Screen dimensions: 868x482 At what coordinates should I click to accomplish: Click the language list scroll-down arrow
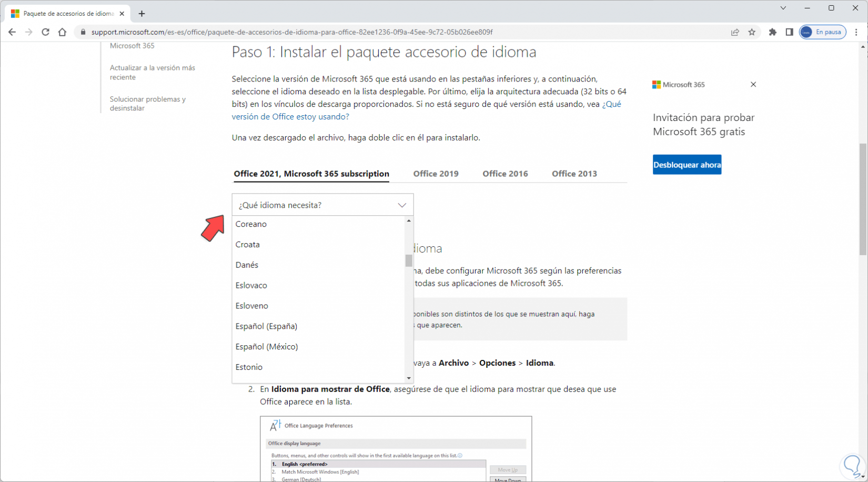(x=409, y=378)
